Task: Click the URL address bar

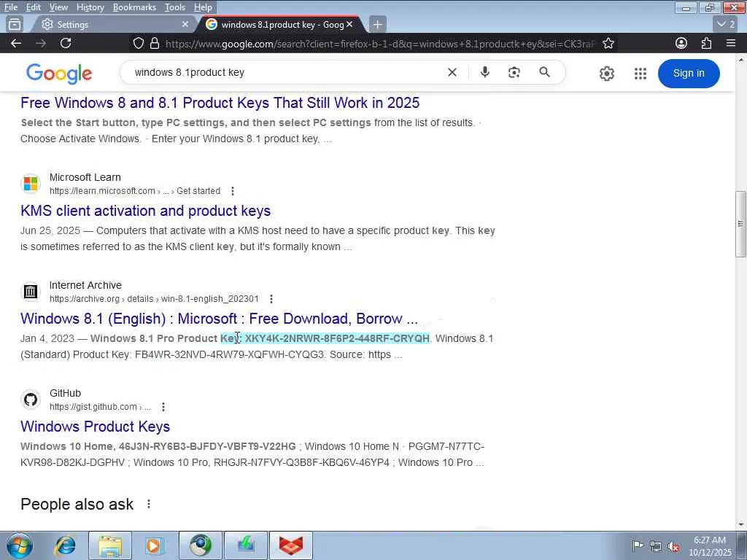Action: click(379, 44)
